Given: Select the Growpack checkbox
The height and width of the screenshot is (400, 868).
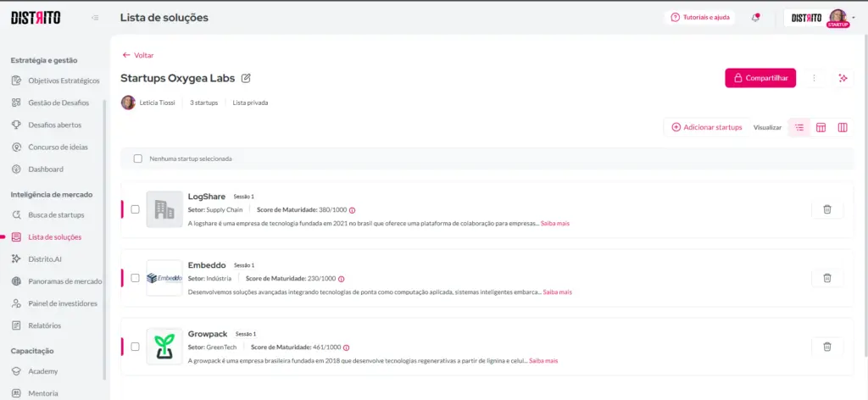Looking at the screenshot, I should tap(135, 347).
